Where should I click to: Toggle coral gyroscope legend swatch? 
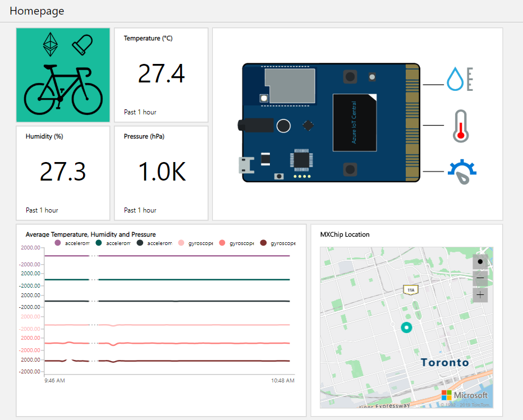pyautogui.click(x=222, y=243)
